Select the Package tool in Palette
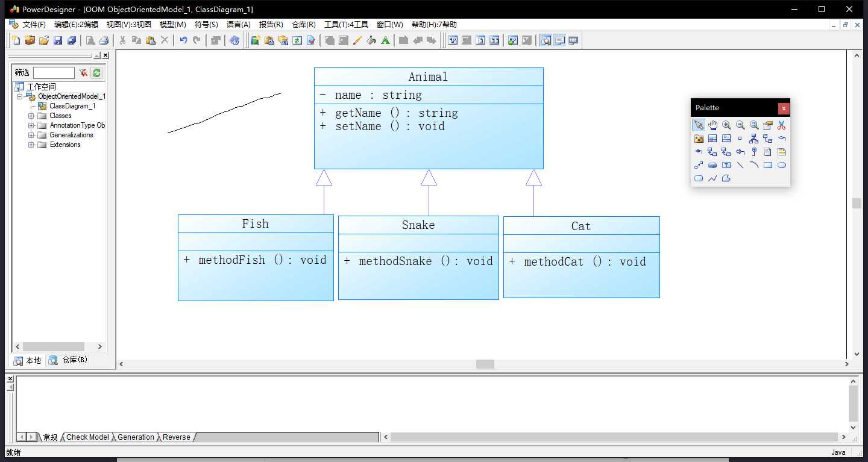 [699, 139]
